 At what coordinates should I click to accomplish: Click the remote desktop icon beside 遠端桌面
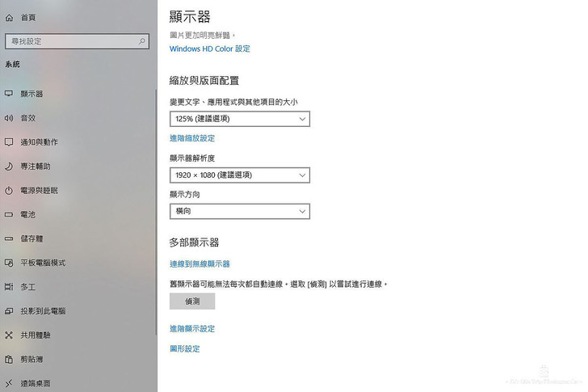9,383
